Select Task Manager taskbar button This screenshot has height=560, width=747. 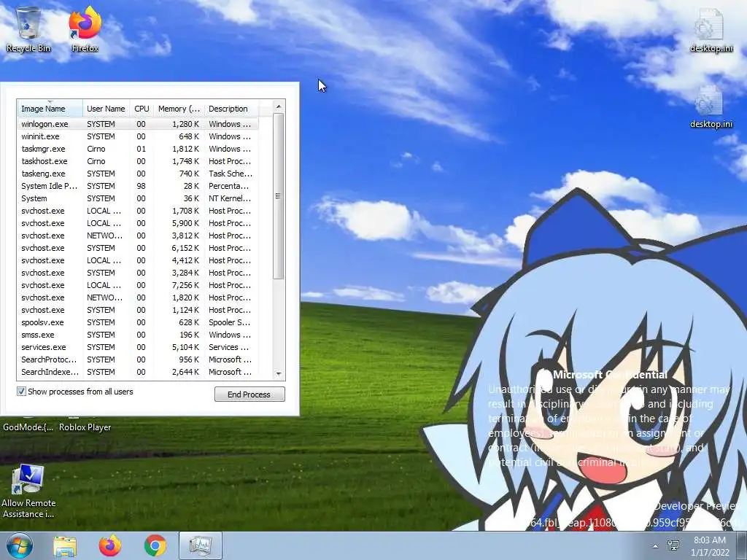click(201, 546)
